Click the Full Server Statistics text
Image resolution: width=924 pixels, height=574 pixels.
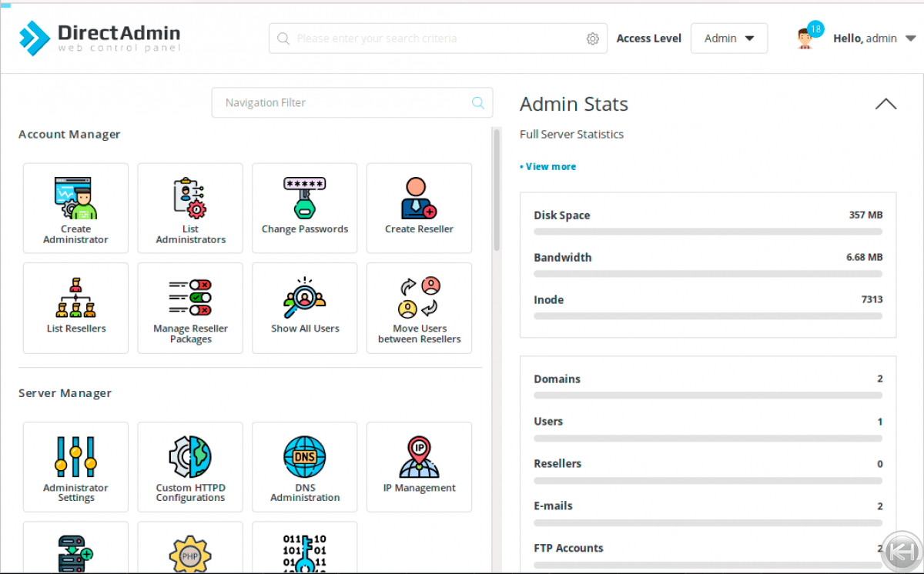pyautogui.click(x=571, y=134)
